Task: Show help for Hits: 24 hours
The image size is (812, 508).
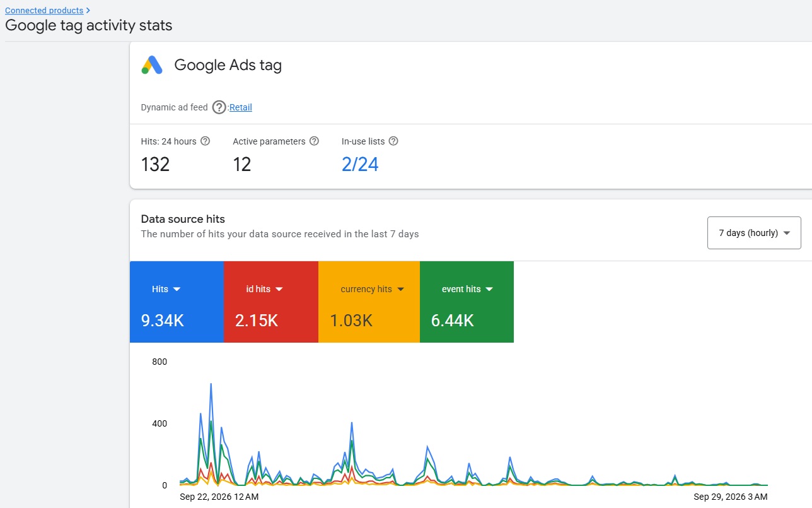Action: 205,141
